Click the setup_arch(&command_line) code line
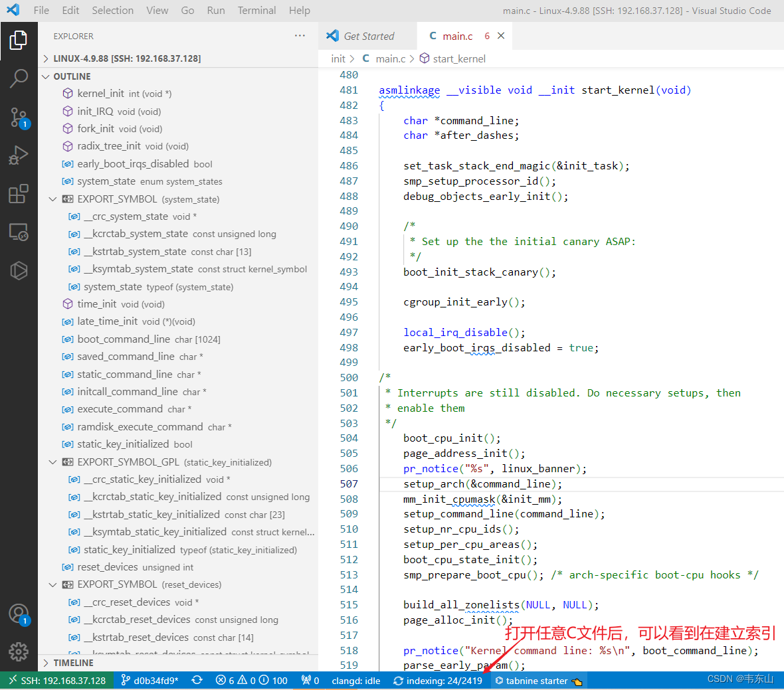 (x=482, y=483)
